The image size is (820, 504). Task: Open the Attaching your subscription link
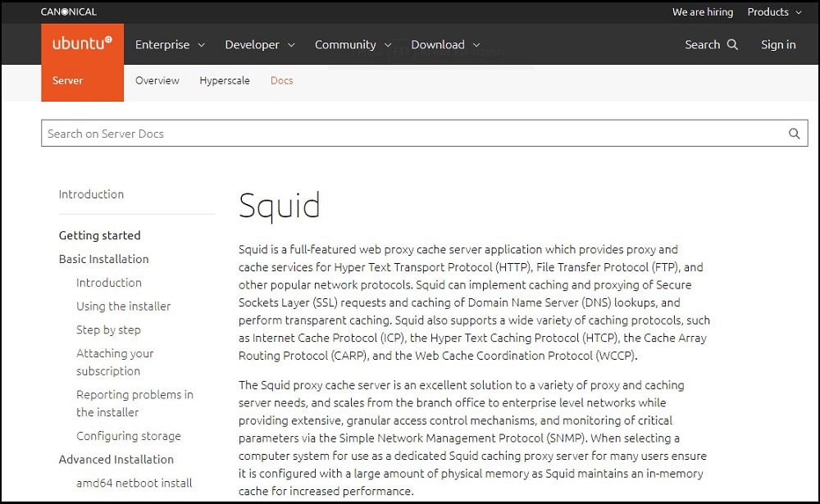coord(115,361)
